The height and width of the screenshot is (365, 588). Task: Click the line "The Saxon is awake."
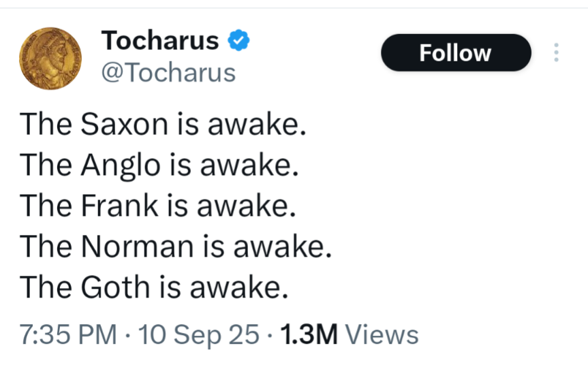coord(163,124)
